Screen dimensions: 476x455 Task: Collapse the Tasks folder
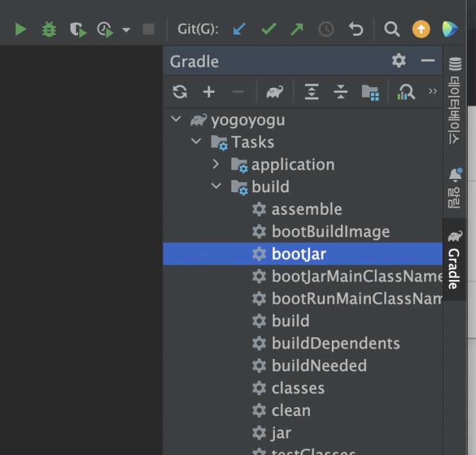point(196,141)
